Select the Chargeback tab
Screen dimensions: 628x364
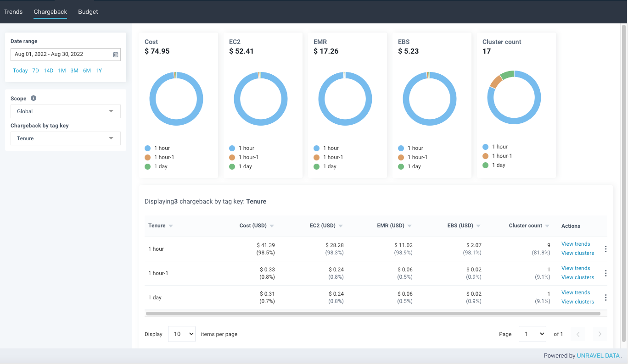click(x=50, y=11)
